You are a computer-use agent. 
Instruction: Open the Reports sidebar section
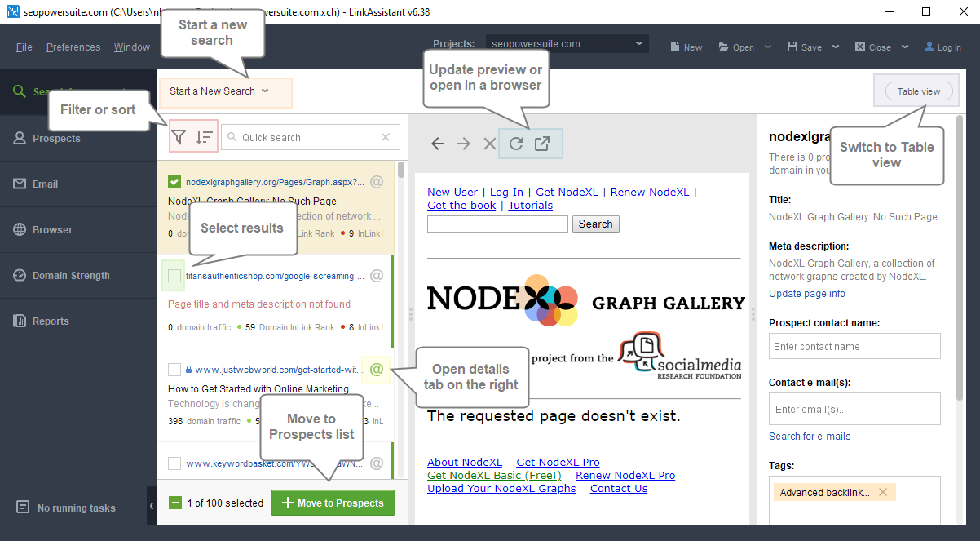click(x=78, y=321)
